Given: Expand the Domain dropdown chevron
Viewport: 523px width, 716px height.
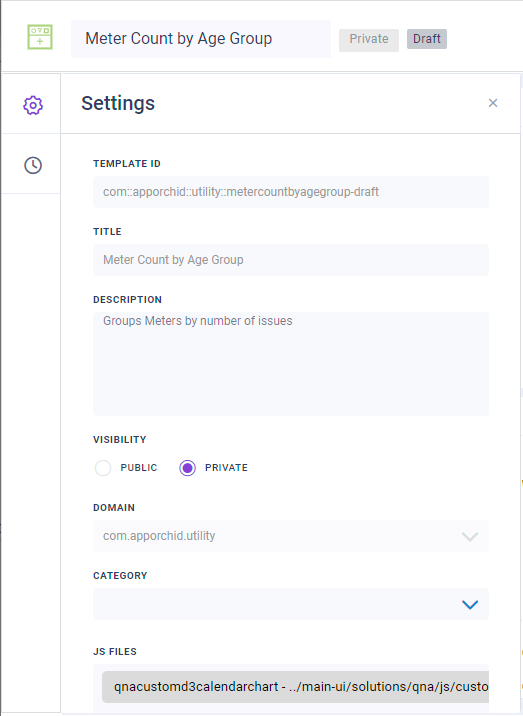Looking at the screenshot, I should click(x=470, y=536).
